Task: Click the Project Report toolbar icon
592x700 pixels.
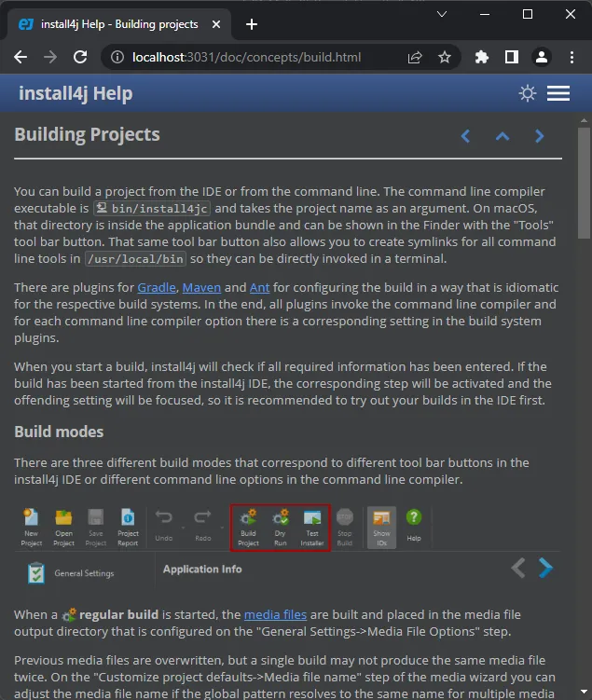Action: (x=128, y=528)
